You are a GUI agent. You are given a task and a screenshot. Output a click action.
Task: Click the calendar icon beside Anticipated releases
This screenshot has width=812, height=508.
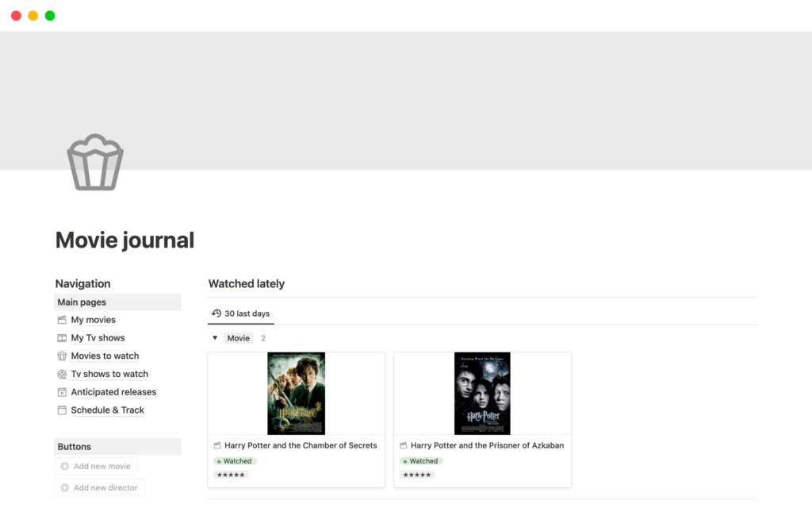pos(62,392)
